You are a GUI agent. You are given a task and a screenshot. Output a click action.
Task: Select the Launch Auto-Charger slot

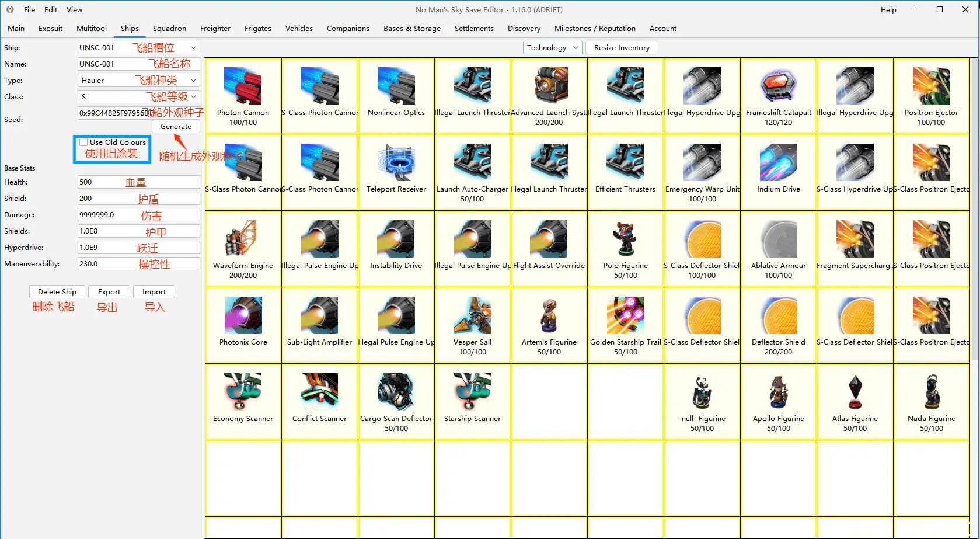tap(473, 173)
